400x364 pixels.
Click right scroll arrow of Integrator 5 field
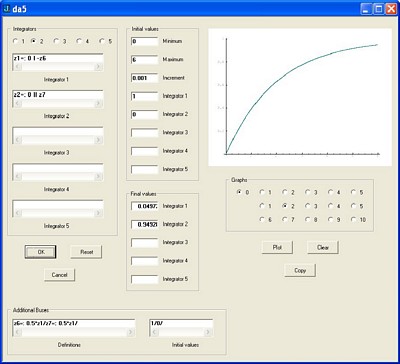[98, 213]
